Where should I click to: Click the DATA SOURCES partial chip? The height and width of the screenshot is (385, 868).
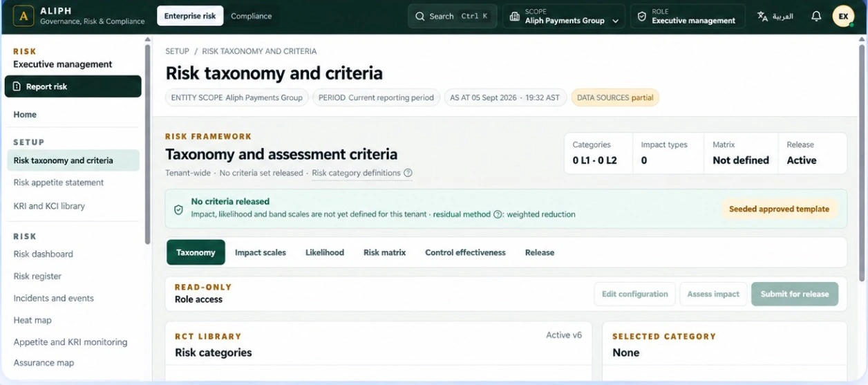point(615,97)
